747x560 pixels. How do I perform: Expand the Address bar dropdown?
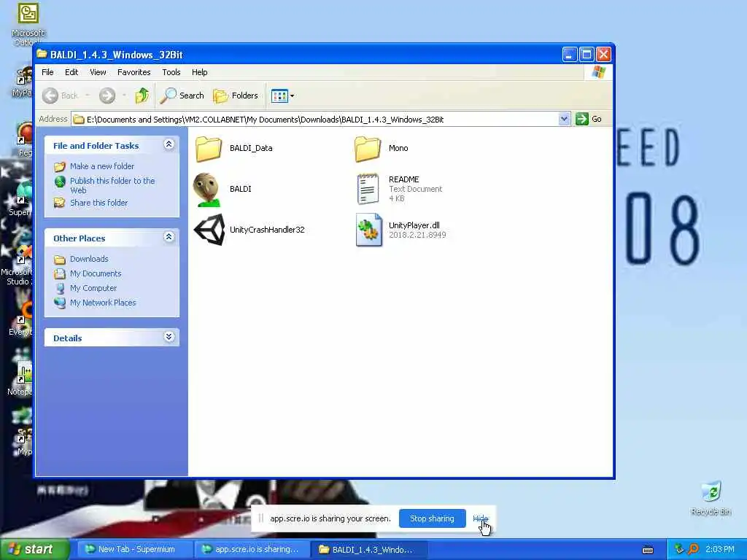coord(564,119)
